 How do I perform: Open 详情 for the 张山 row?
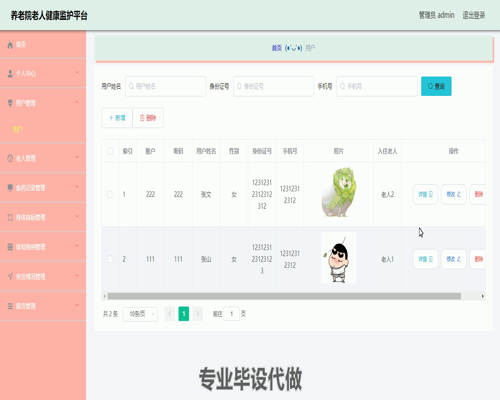425,259
